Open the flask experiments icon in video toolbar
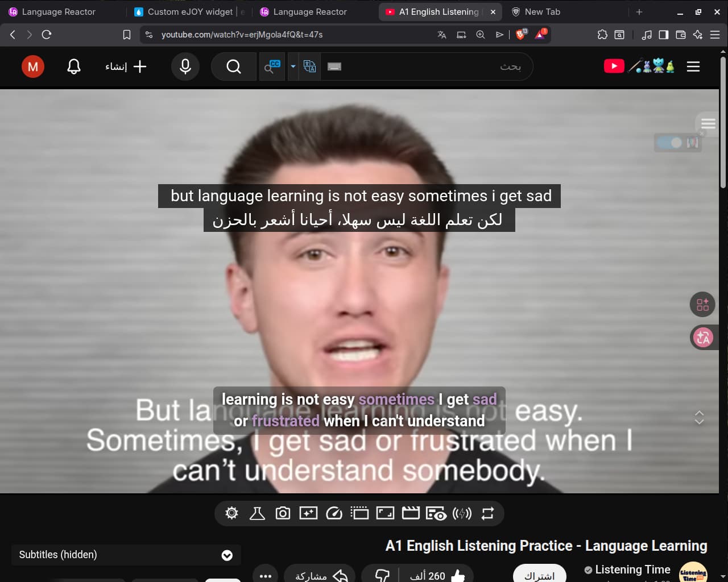Image resolution: width=728 pixels, height=582 pixels. [257, 514]
